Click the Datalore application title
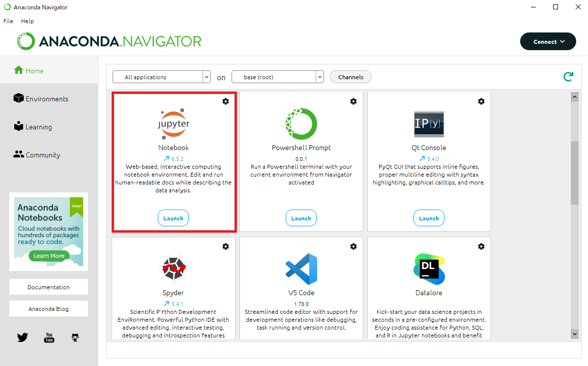 429,293
